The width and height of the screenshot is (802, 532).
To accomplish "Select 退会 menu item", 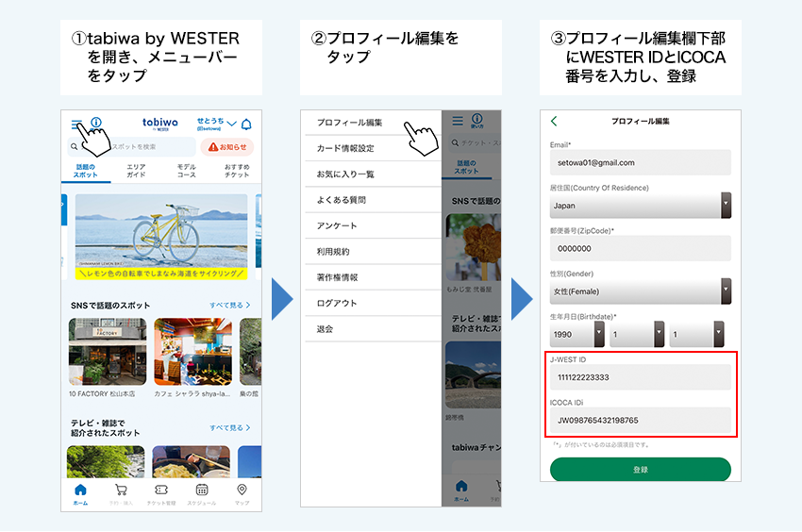I will pos(373,329).
